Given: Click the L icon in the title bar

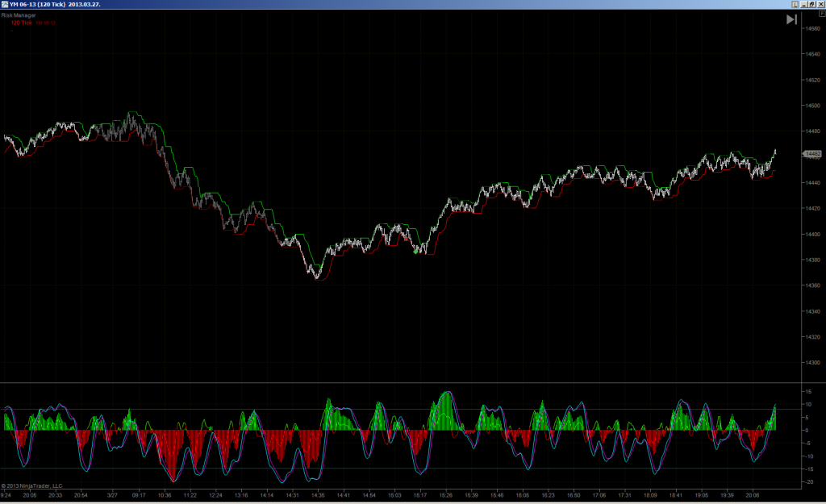Looking at the screenshot, I should click(x=795, y=4).
